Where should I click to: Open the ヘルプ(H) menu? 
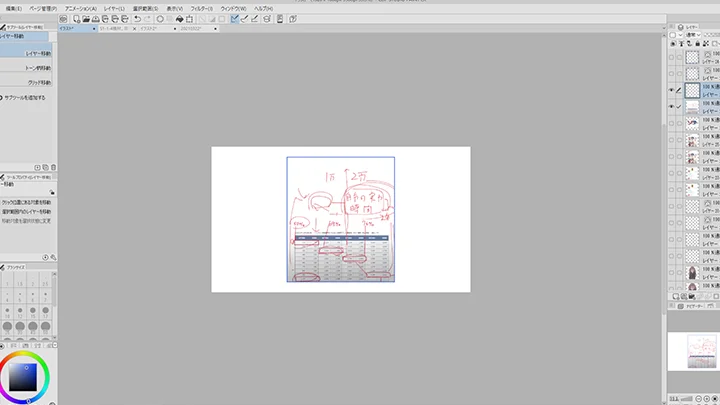264,9
